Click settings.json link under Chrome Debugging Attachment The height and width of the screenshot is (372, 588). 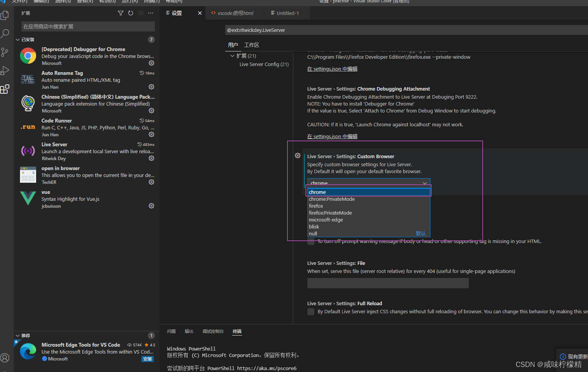[332, 136]
